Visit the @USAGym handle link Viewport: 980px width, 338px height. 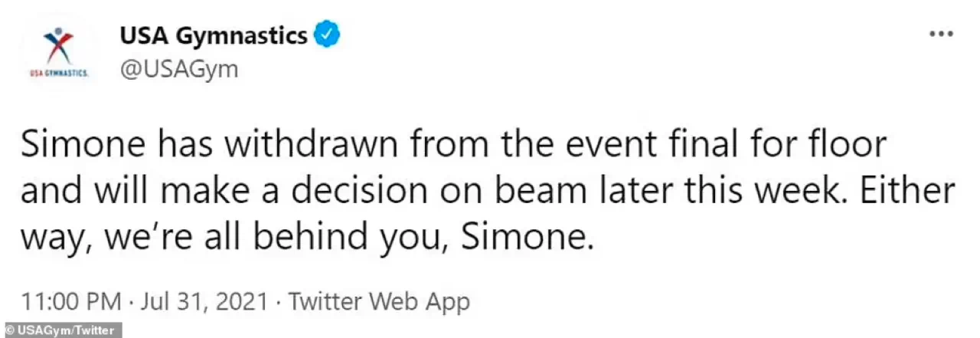(178, 70)
